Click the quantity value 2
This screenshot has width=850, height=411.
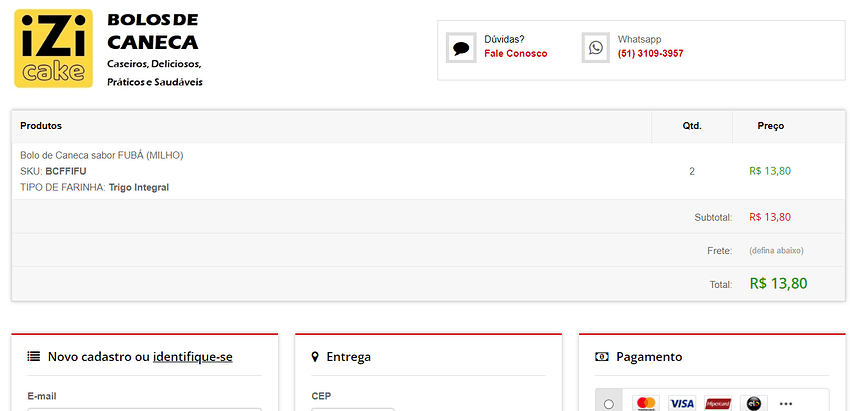(692, 171)
